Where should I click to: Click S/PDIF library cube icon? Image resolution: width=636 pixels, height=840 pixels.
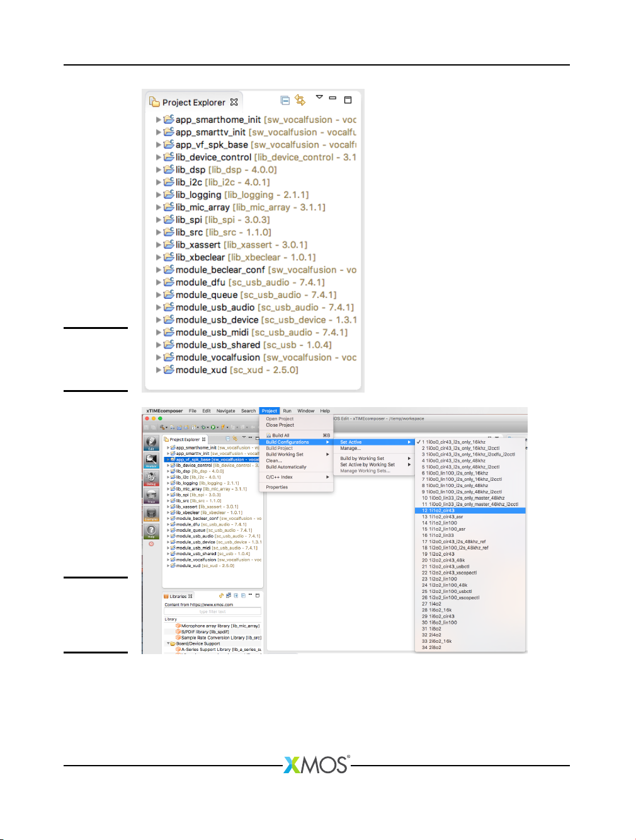178,631
